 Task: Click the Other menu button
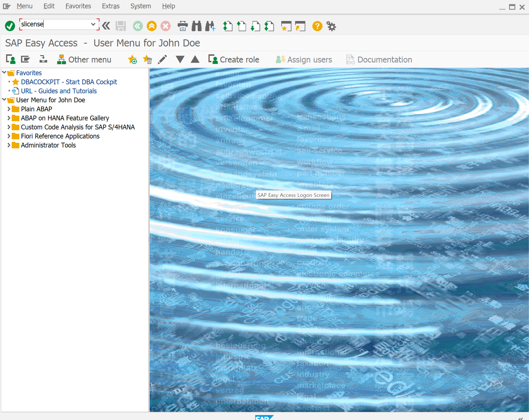click(84, 60)
